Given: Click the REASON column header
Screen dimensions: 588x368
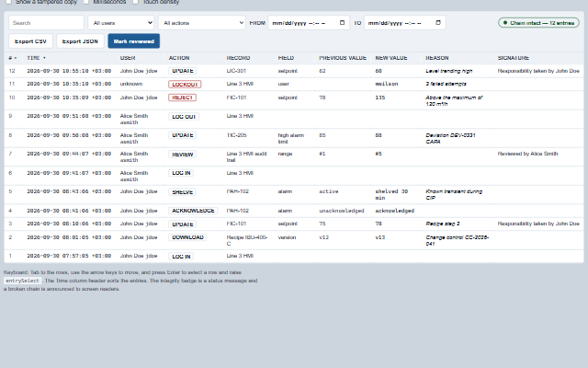Looking at the screenshot, I should coord(437,58).
